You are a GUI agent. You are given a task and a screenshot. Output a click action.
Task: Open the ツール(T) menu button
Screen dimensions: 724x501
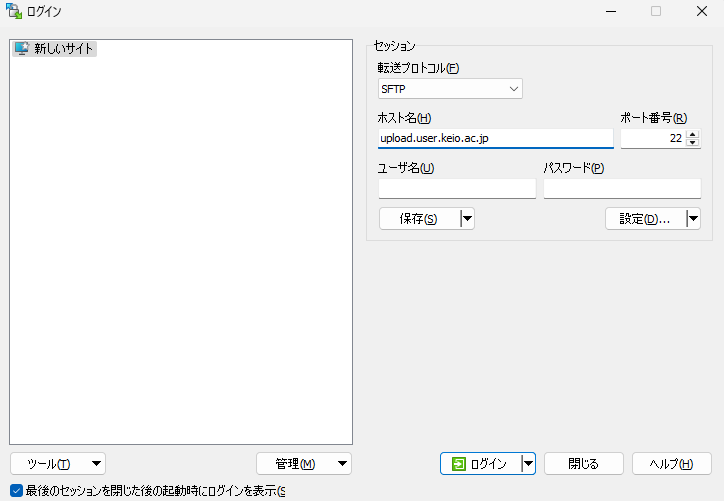(57, 464)
